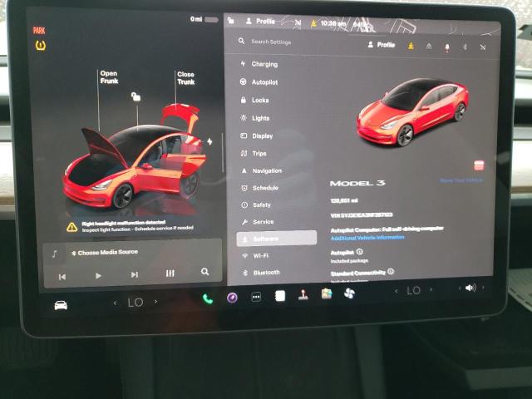Tap the music note media icon
Viewport: 532px width, 399px height.
coord(55,254)
